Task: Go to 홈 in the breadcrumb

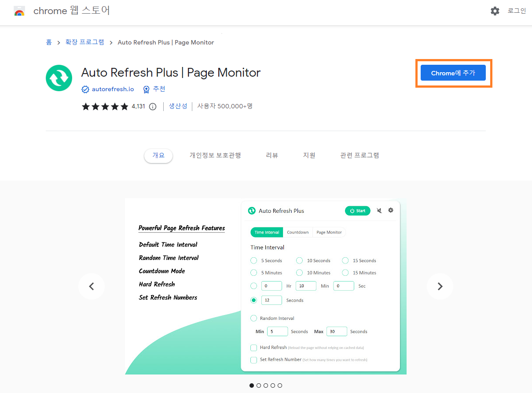Action: [49, 42]
